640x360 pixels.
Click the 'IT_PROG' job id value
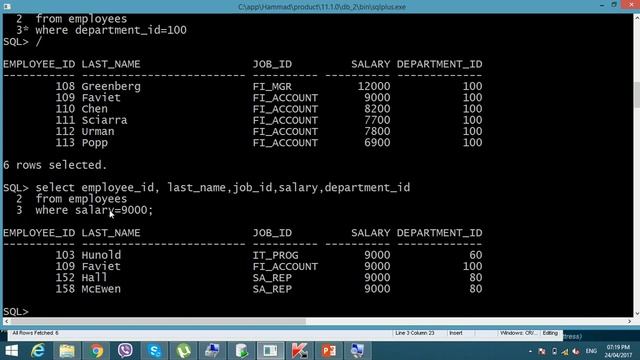[276, 256]
